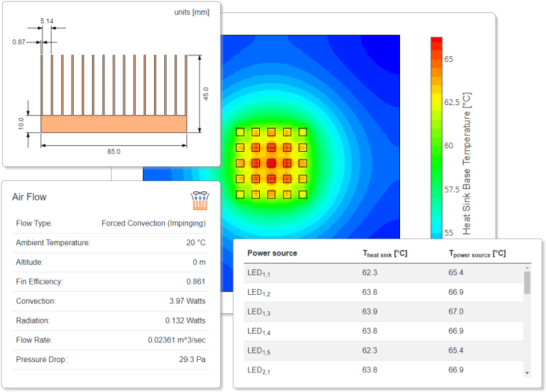Click the T power source column header
The image size is (546, 392).
476,254
